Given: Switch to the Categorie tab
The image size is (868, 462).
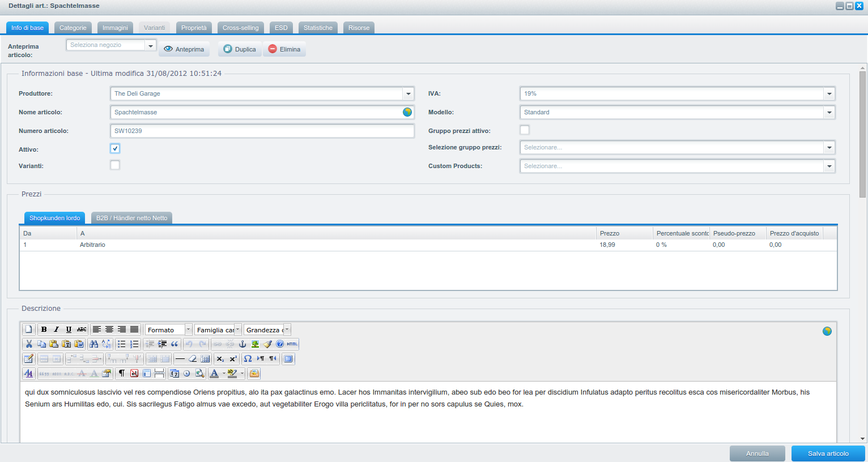Looking at the screenshot, I should (73, 28).
